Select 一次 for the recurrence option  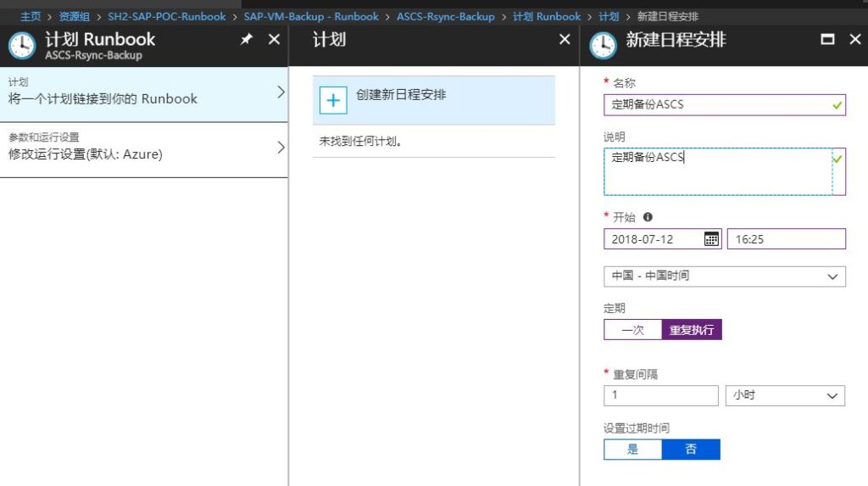point(632,330)
